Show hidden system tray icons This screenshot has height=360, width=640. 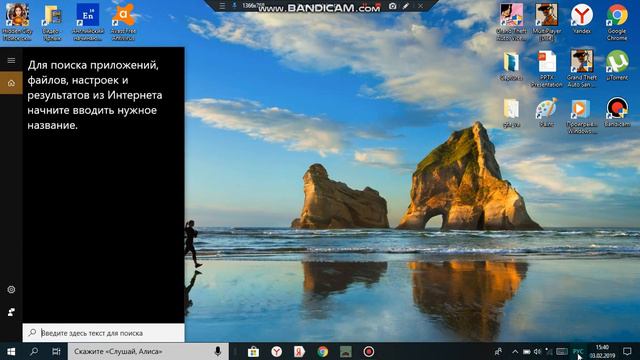[x=515, y=351]
